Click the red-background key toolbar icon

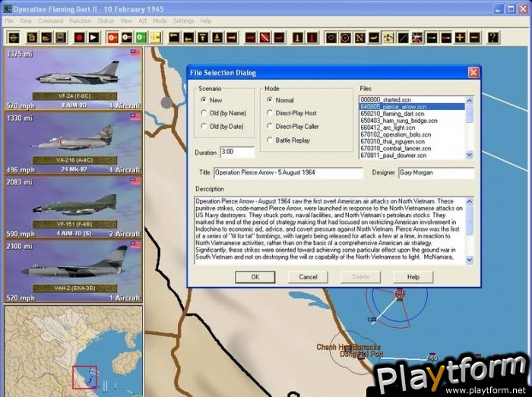coord(112,37)
